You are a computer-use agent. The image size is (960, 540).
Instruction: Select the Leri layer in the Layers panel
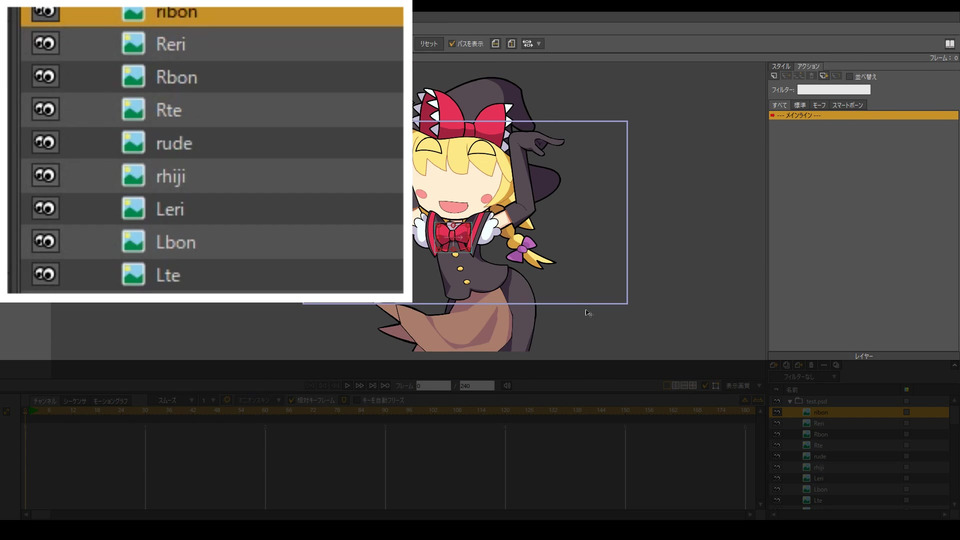859,478
